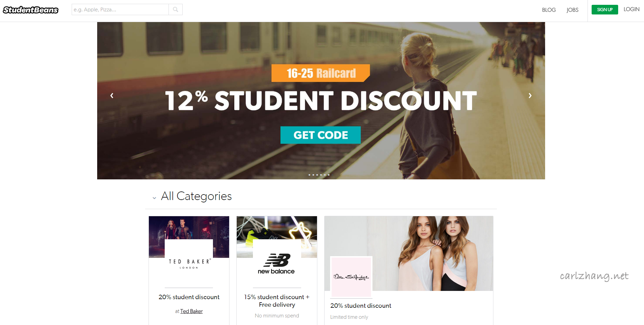Click the Ted Baker London logo
644x325 pixels.
point(189,263)
